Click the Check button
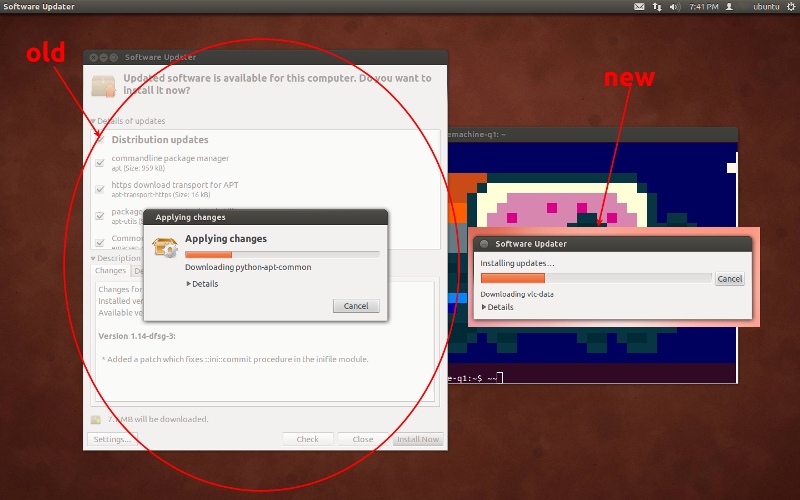Screen dimensions: 800x500 coord(308,439)
